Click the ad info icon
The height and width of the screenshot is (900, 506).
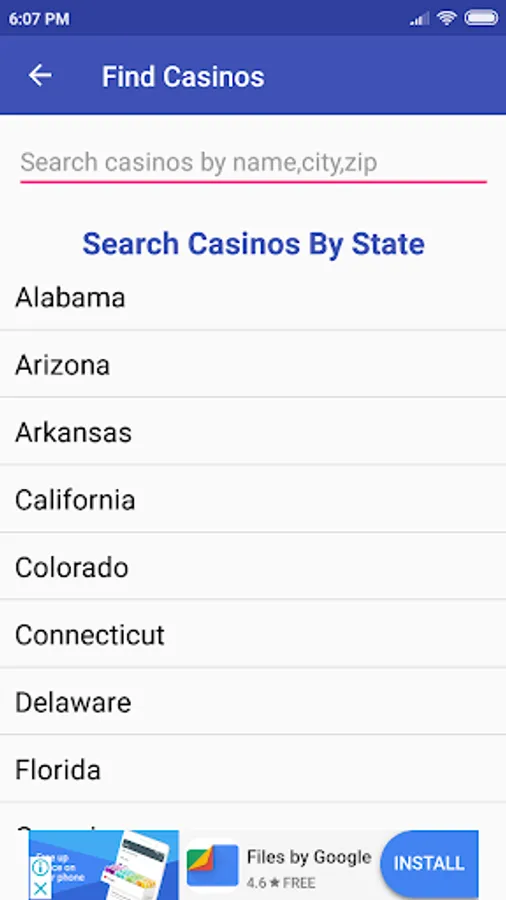click(x=40, y=867)
